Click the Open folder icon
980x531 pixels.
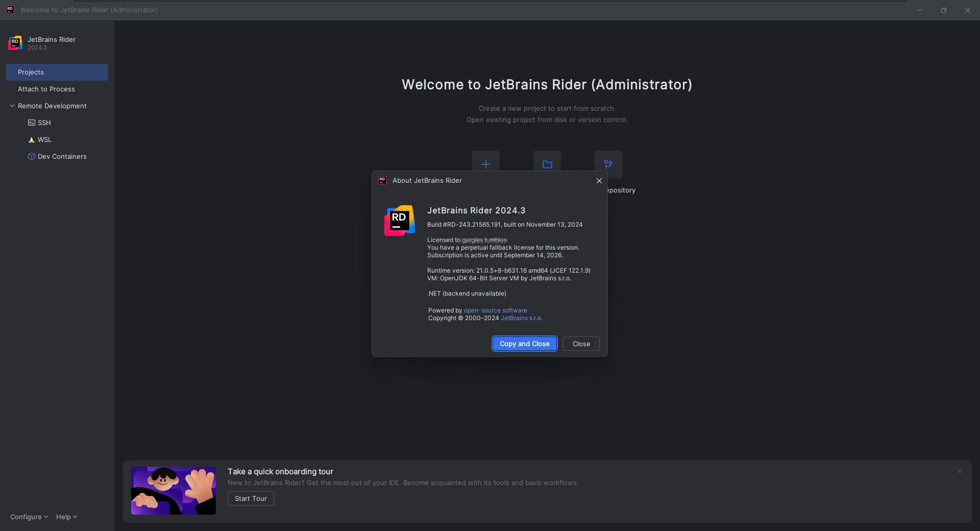click(547, 163)
